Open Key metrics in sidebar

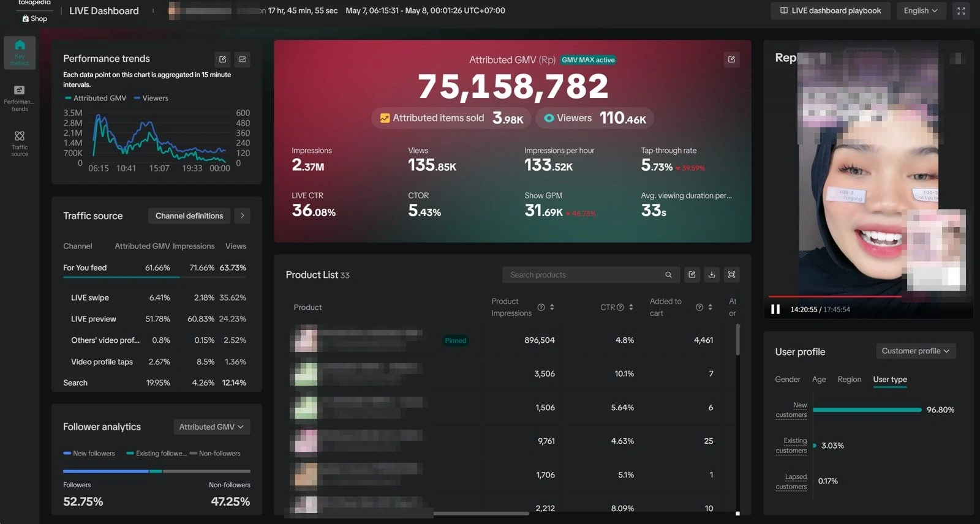tap(20, 53)
